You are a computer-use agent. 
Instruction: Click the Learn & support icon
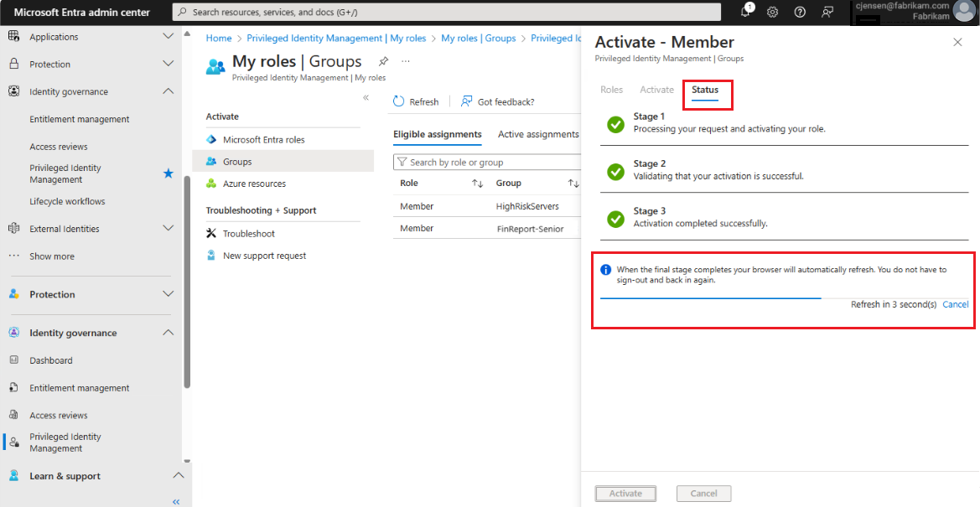(13, 476)
